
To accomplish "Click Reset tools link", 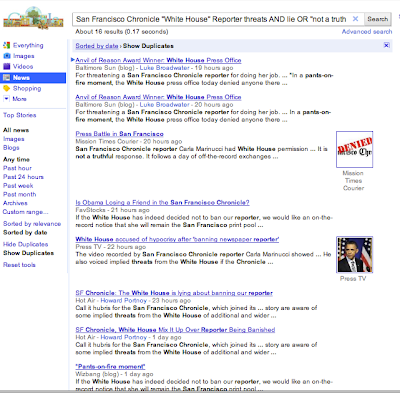I will [19, 265].
